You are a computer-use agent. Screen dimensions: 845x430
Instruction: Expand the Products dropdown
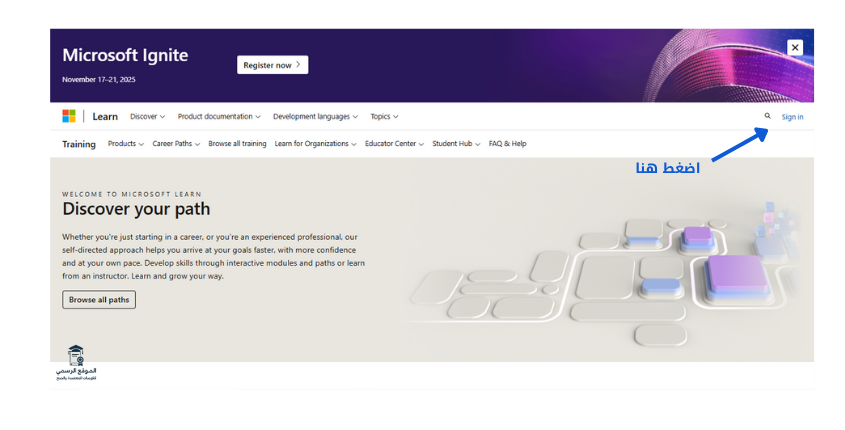(126, 144)
